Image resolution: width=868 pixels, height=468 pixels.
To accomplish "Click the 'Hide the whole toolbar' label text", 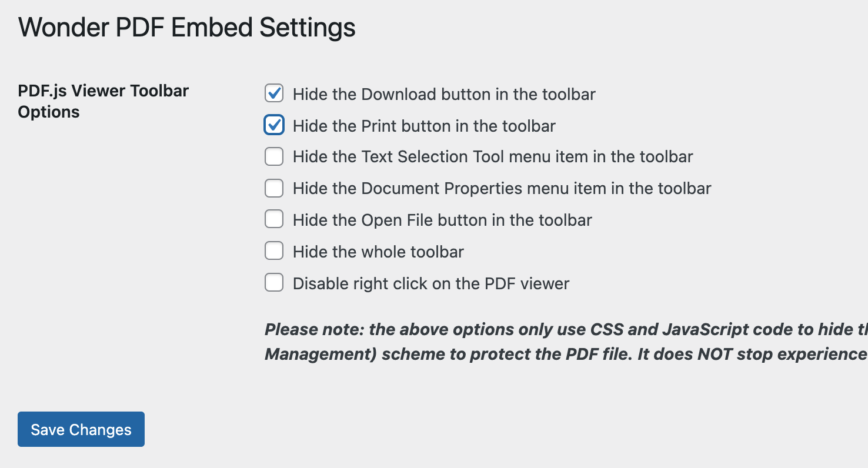I will [378, 252].
